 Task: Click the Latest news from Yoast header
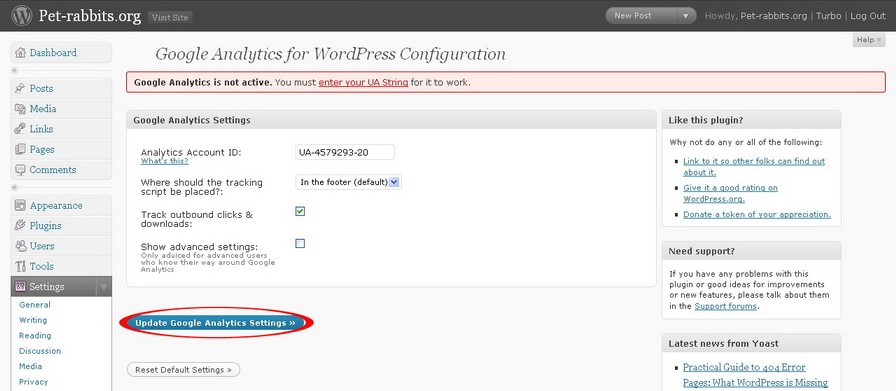pyautogui.click(x=751, y=344)
